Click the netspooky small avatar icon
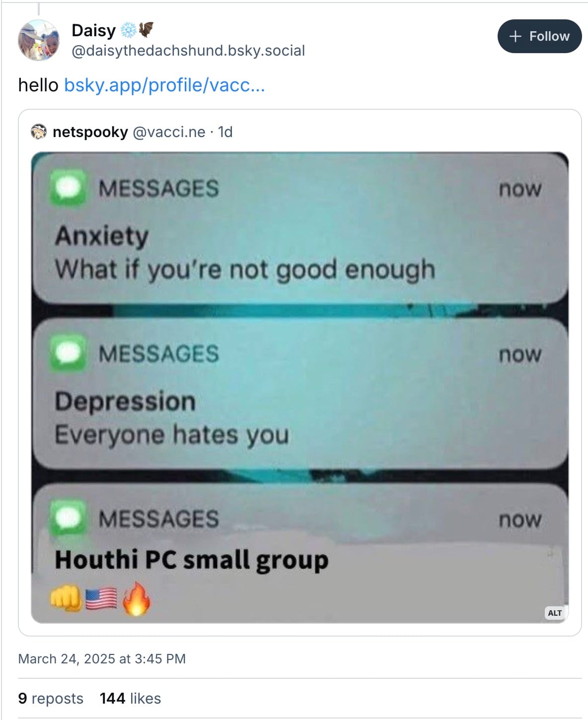 (x=39, y=132)
